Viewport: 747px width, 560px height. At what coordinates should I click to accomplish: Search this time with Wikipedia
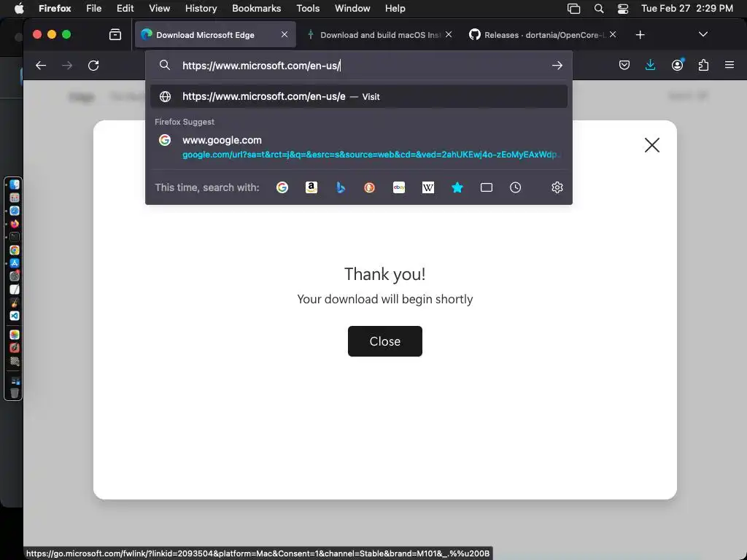point(427,187)
